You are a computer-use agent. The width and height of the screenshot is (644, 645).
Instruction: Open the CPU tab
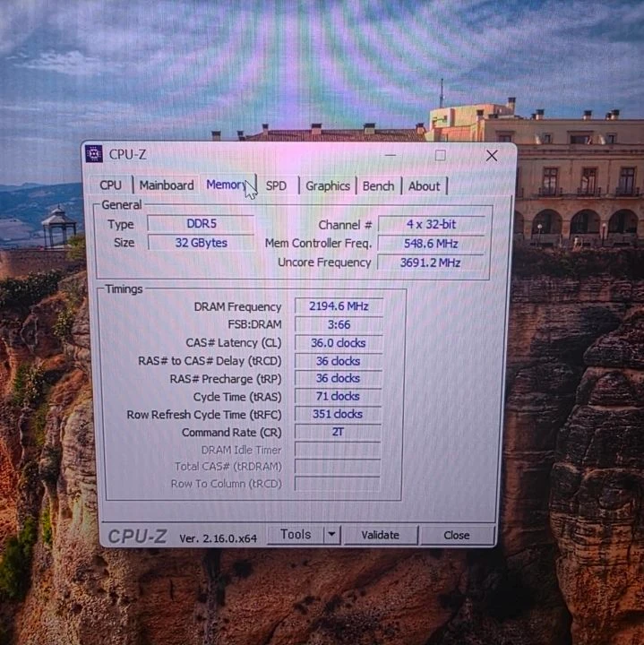point(111,185)
